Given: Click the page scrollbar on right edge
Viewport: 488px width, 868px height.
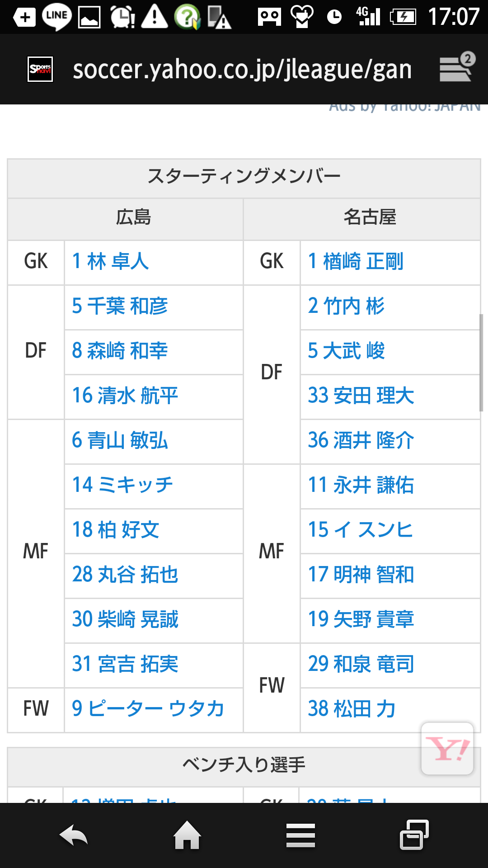Looking at the screenshot, I should [481, 363].
